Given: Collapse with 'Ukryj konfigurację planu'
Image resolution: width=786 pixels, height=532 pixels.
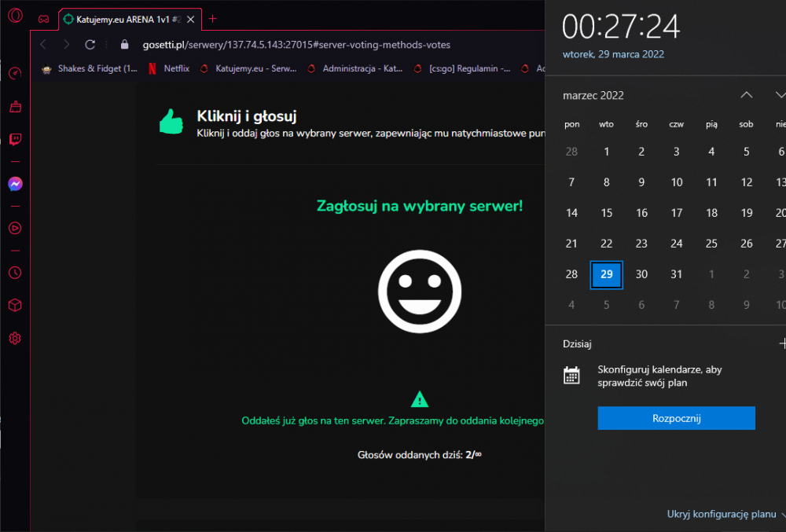Looking at the screenshot, I should [x=722, y=515].
